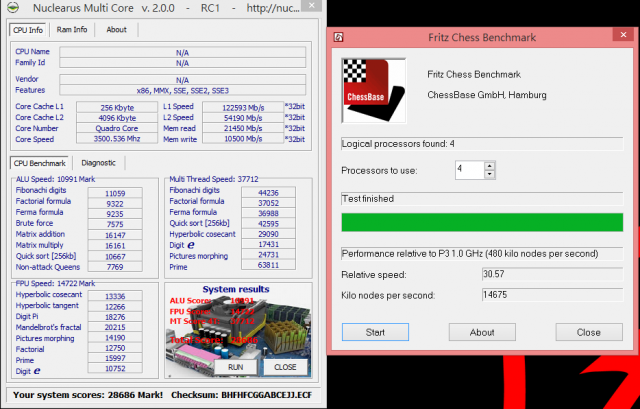Switch to the Ram Info tab

(x=72, y=29)
